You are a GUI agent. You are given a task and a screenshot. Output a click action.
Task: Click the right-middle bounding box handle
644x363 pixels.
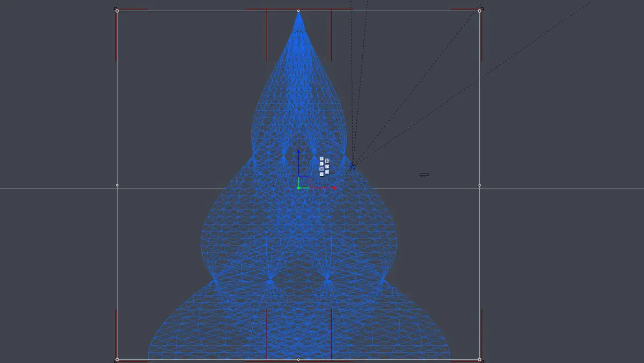click(479, 185)
